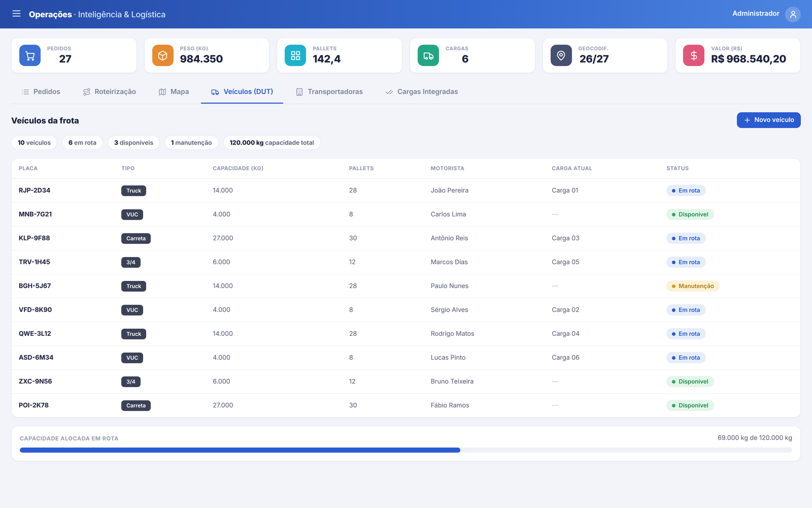Viewport: 812px width, 508px height.
Task: Click the 1 manutenção chip
Action: tap(191, 143)
